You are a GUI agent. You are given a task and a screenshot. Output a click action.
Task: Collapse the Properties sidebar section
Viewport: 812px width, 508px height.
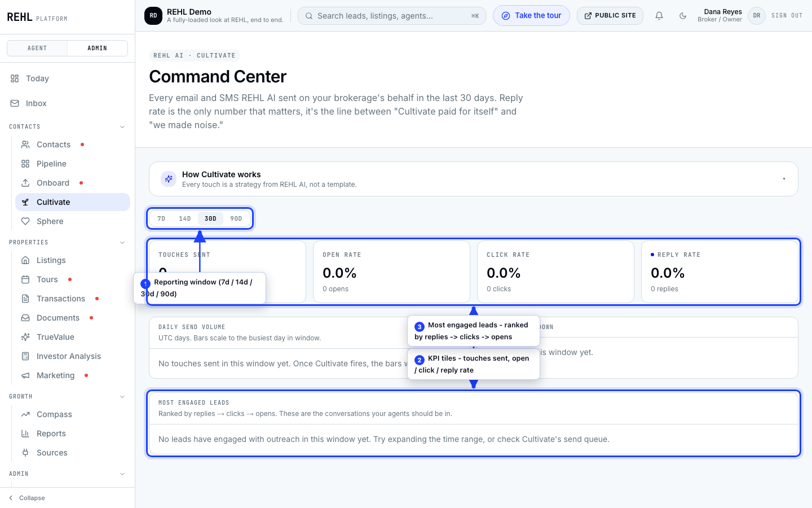(x=122, y=243)
